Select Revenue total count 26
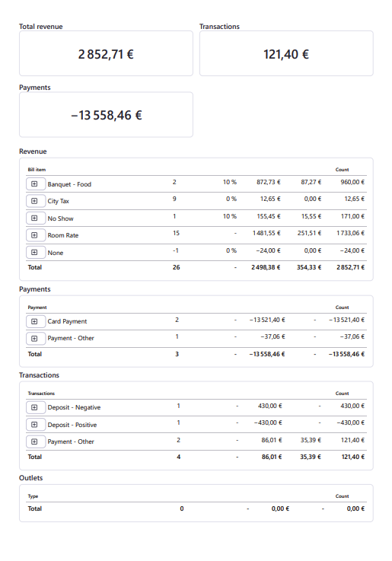 click(x=177, y=267)
